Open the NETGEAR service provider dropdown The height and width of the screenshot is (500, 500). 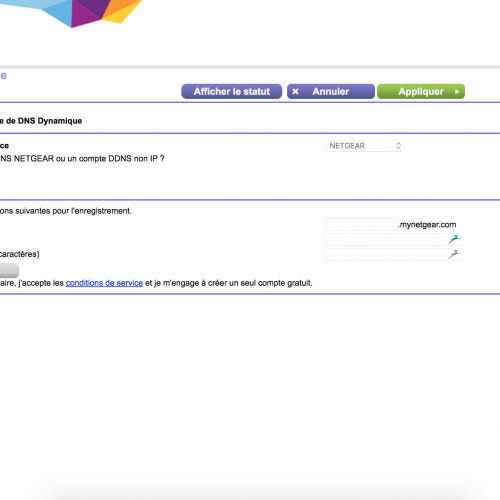click(x=364, y=146)
